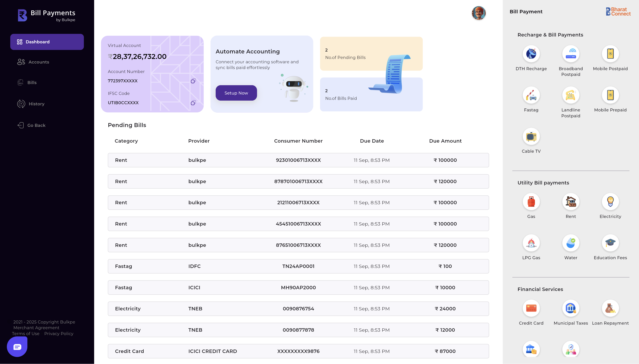Select the Municipal Taxes icon
639x364 pixels.
(571, 308)
